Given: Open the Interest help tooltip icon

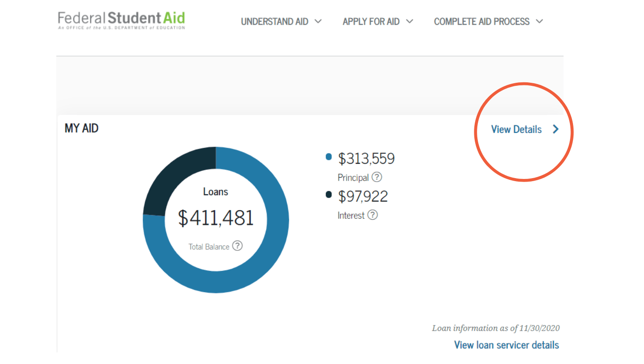Looking at the screenshot, I should 373,215.
